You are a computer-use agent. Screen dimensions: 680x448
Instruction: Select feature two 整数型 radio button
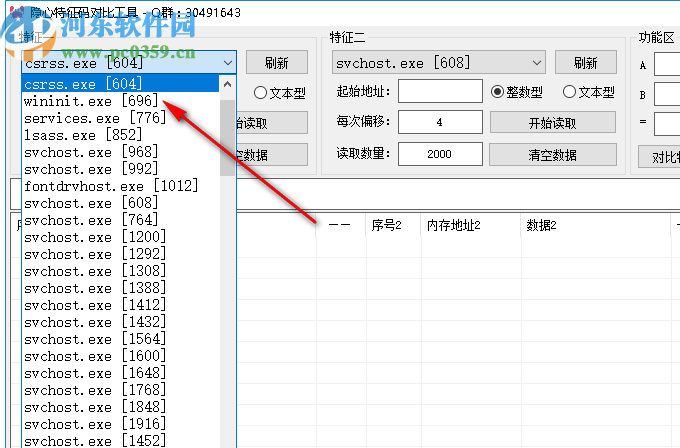pos(517,92)
